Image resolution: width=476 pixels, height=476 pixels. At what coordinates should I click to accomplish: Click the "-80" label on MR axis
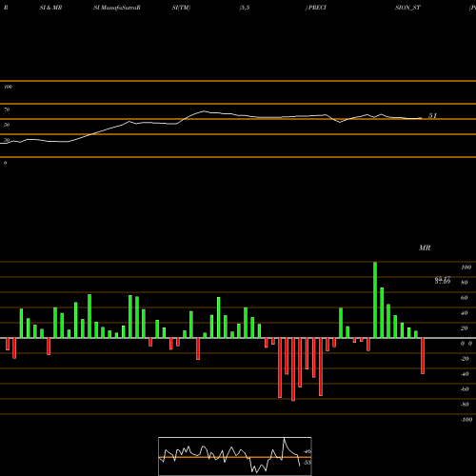pos(465,405)
